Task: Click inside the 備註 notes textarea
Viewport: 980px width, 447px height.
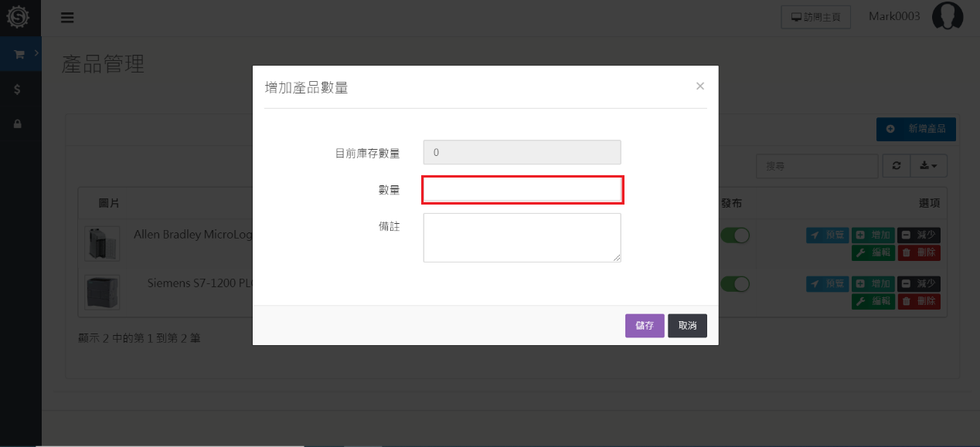Action: [x=522, y=238]
